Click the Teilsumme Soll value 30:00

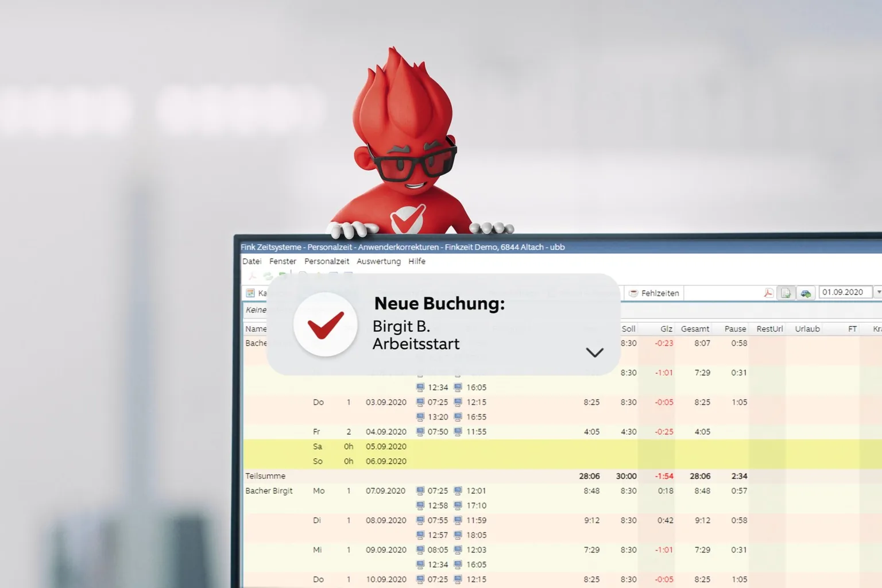626,476
